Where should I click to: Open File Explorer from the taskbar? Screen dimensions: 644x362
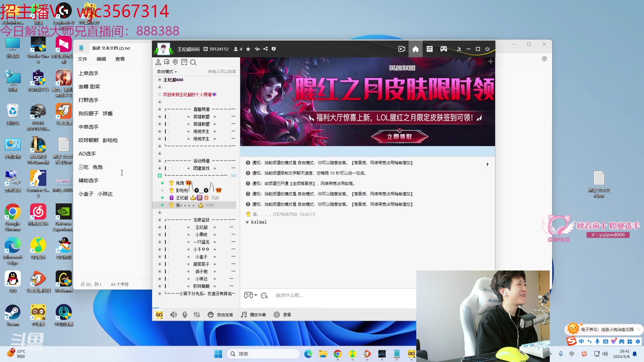point(323,354)
